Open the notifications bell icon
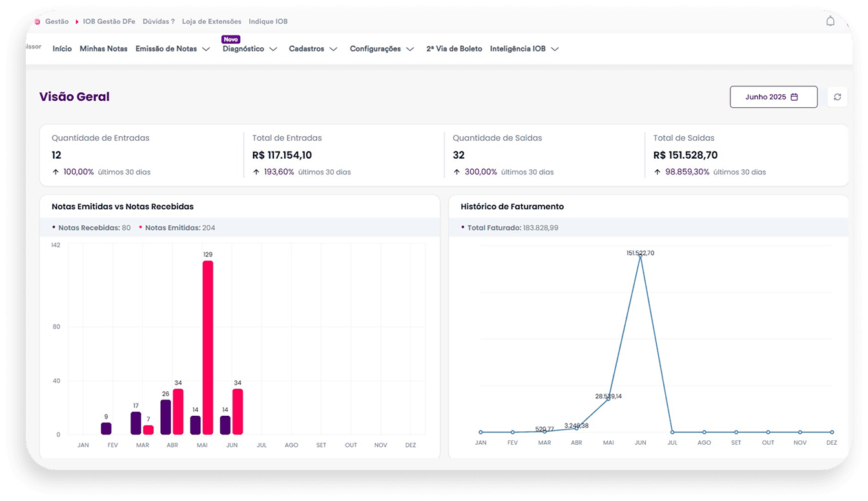Image resolution: width=868 pixels, height=501 pixels. click(x=831, y=21)
